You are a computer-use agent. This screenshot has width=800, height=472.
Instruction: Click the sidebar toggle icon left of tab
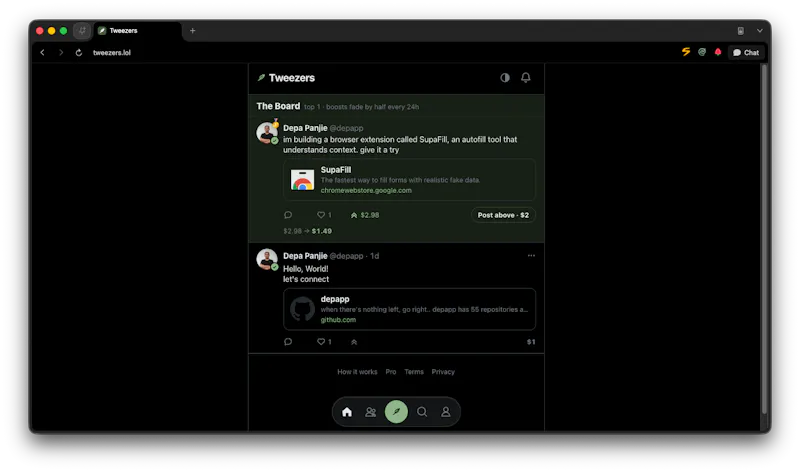(x=82, y=31)
